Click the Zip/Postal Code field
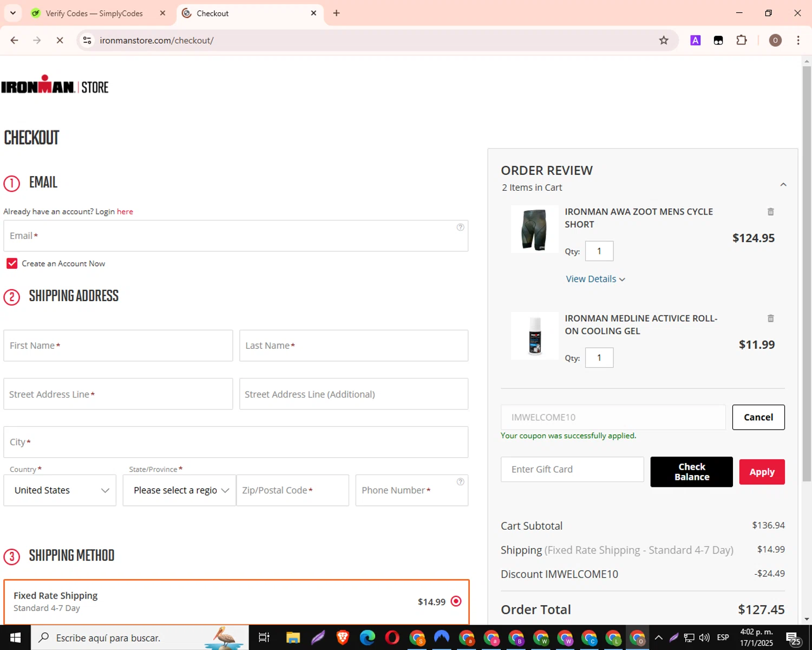Viewport: 812px width, 650px height. pos(293,490)
